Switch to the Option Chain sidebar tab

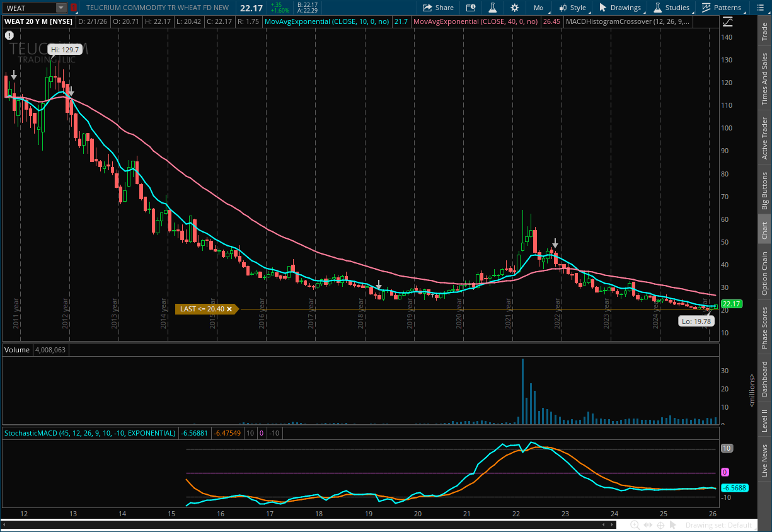pos(764,274)
